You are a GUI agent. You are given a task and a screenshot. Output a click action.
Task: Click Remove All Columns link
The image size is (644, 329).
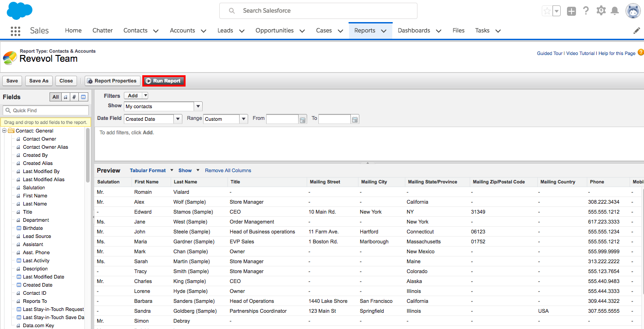228,170
